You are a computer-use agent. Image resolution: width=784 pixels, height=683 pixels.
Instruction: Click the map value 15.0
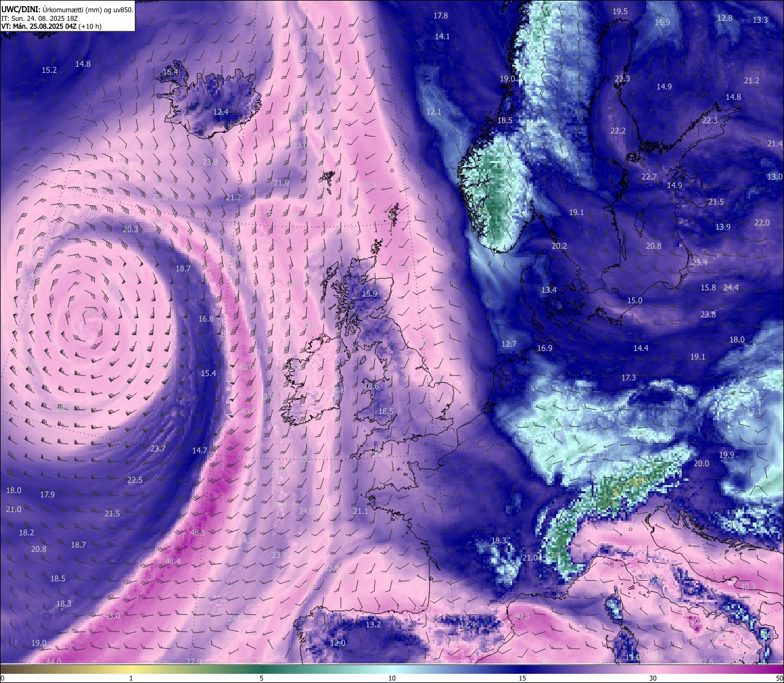pos(635,301)
